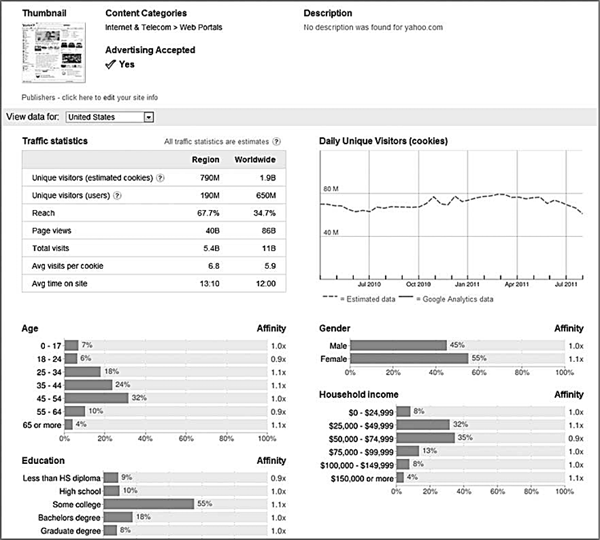Click the dropdown arrow on United States selector
This screenshot has width=600, height=540.
pyautogui.click(x=149, y=117)
